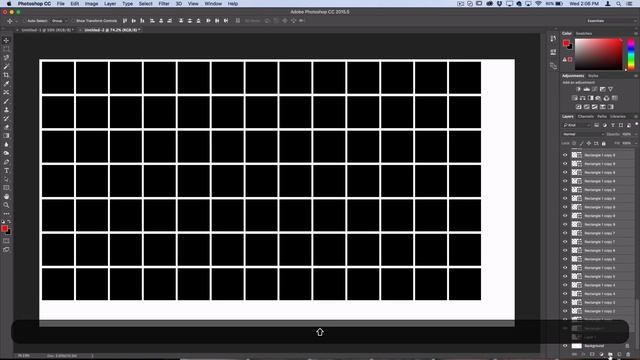Toggle lock position
Screen dimensions: 640x360
coord(589,143)
